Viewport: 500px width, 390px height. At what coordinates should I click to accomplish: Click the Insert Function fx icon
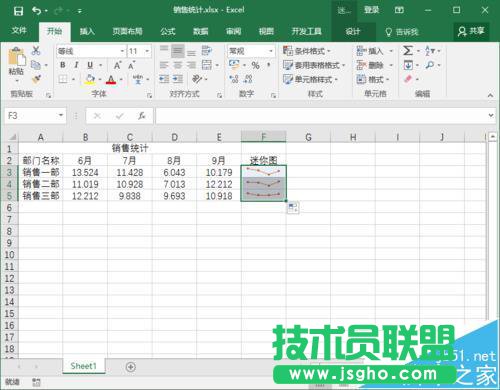click(x=142, y=116)
